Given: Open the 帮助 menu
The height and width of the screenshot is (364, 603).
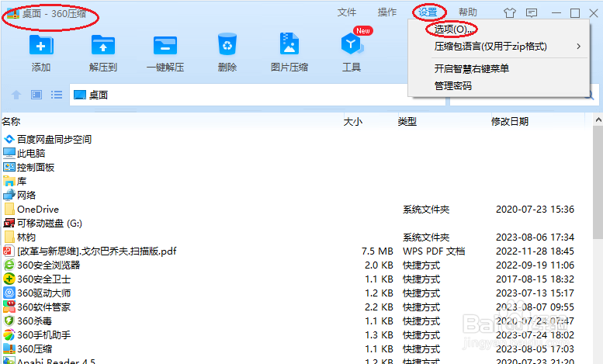Looking at the screenshot, I should [468, 12].
